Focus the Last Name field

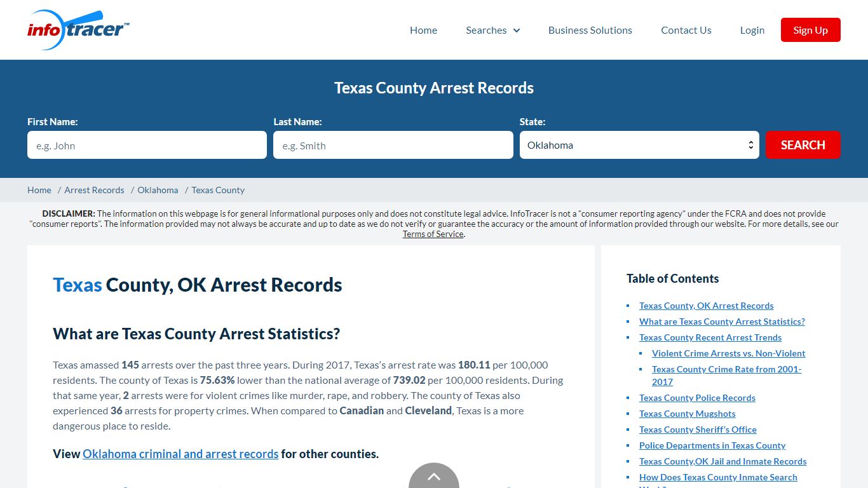[x=393, y=145]
